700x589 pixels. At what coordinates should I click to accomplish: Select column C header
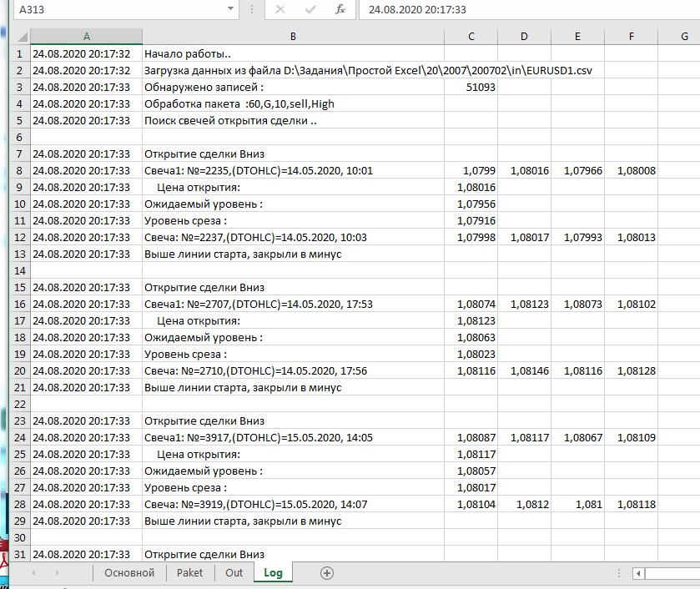[471, 37]
